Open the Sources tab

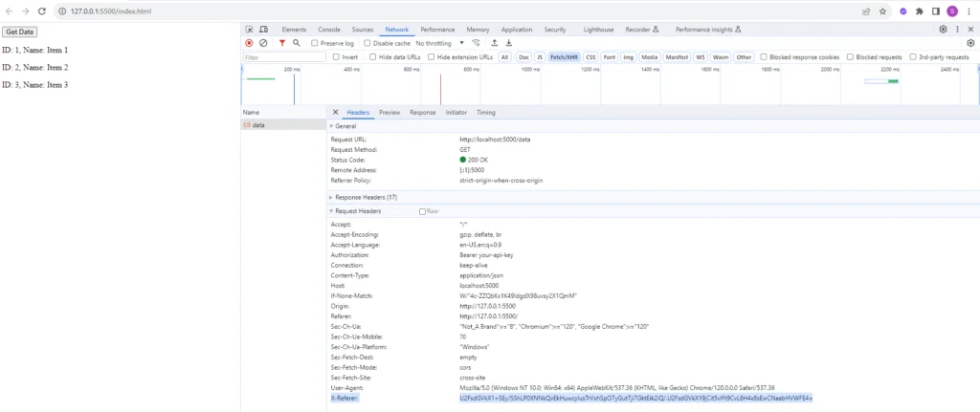(x=363, y=30)
